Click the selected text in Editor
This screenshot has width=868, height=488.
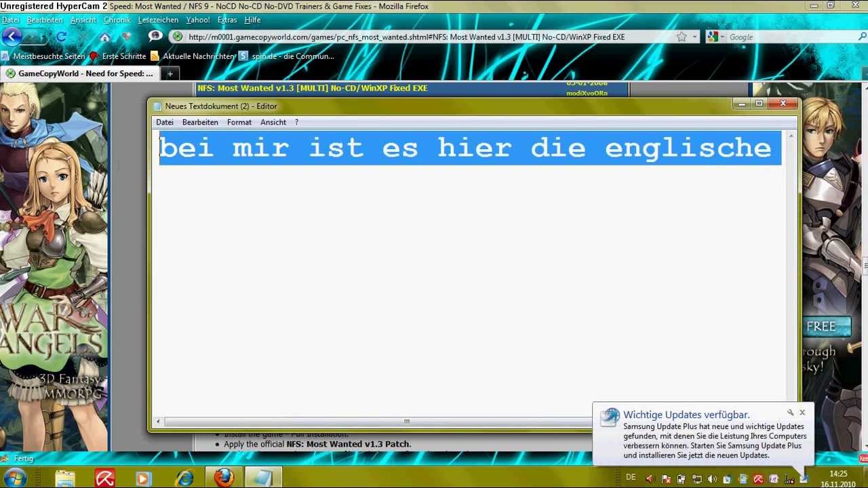470,148
